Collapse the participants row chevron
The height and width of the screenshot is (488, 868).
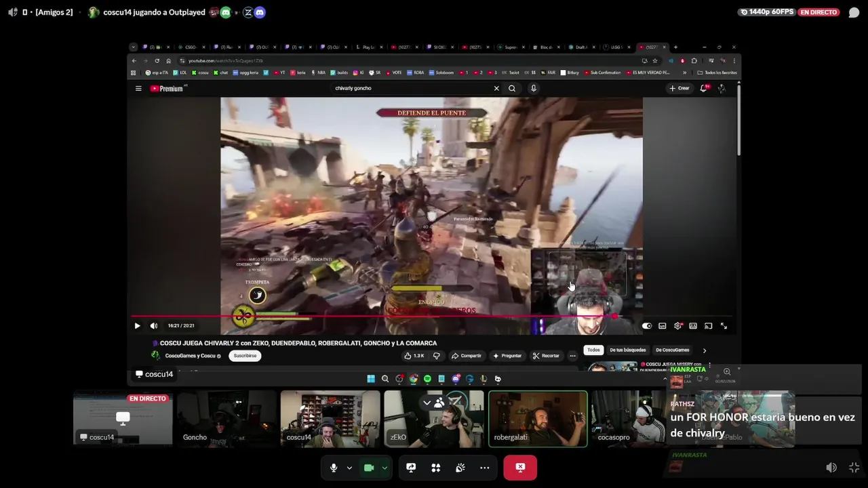pos(427,403)
